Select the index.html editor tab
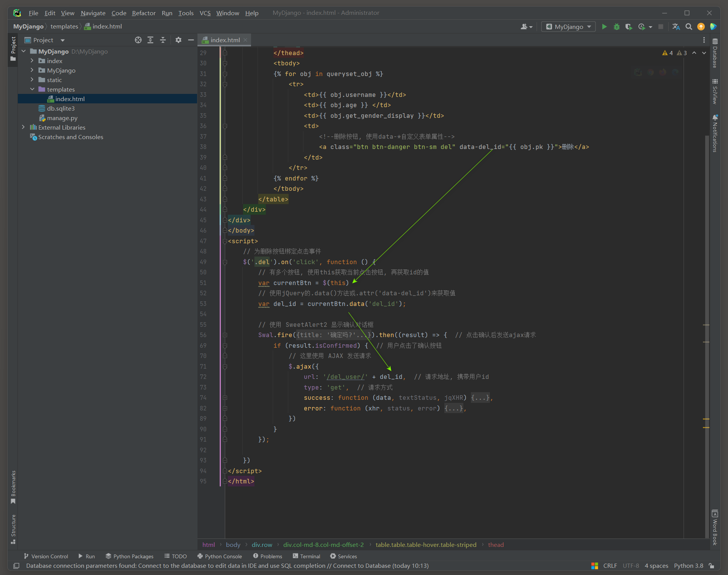This screenshot has height=575, width=728. (x=225, y=40)
